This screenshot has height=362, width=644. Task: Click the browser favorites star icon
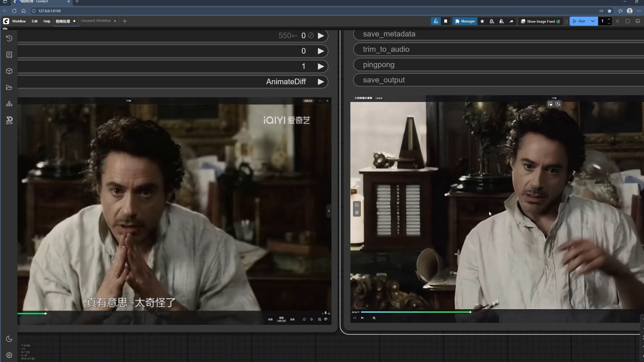(x=609, y=11)
